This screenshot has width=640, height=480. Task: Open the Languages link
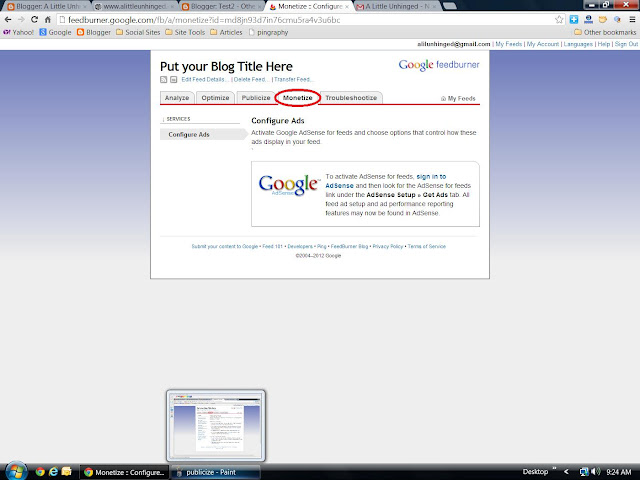(578, 44)
